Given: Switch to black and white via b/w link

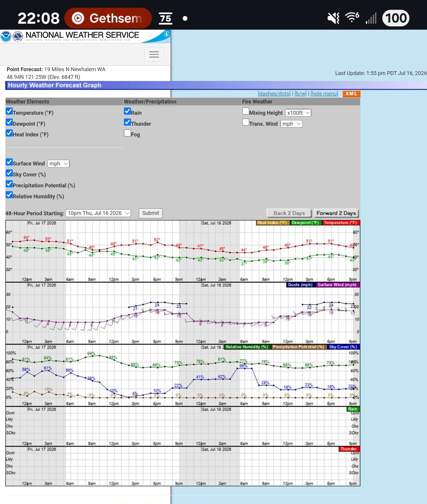Looking at the screenshot, I should click(x=301, y=94).
